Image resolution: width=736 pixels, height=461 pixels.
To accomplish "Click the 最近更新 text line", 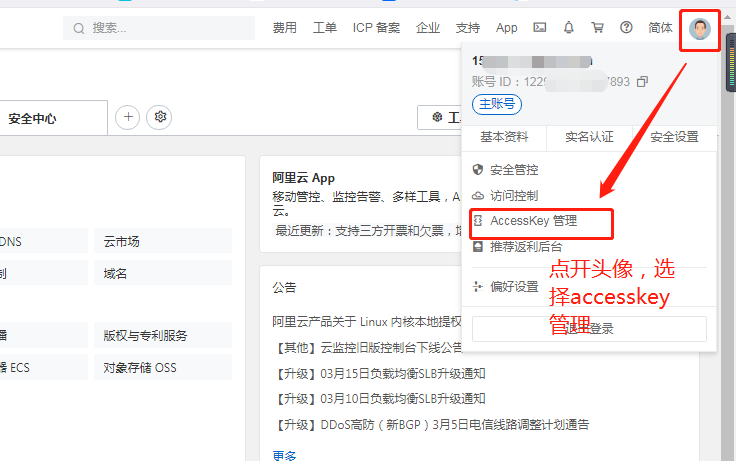I will click(x=368, y=230).
